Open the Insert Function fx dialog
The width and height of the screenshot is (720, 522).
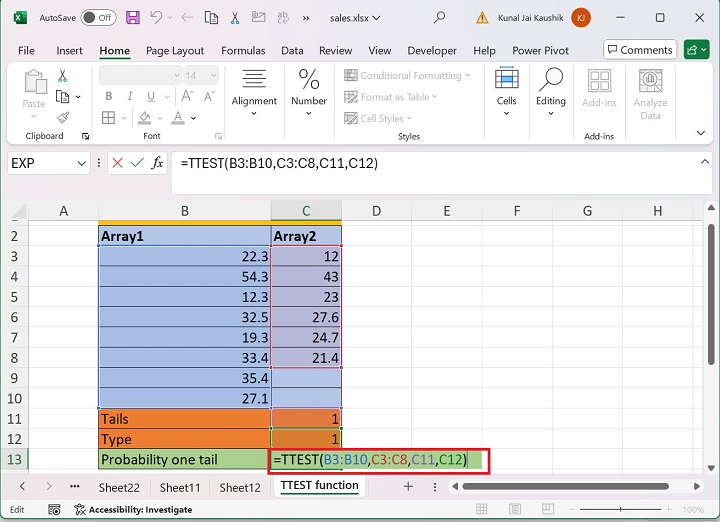coord(157,163)
